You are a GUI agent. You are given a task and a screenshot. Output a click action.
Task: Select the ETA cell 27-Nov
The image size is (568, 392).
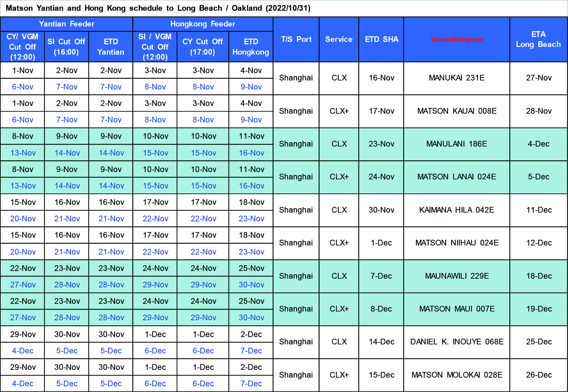click(x=538, y=78)
